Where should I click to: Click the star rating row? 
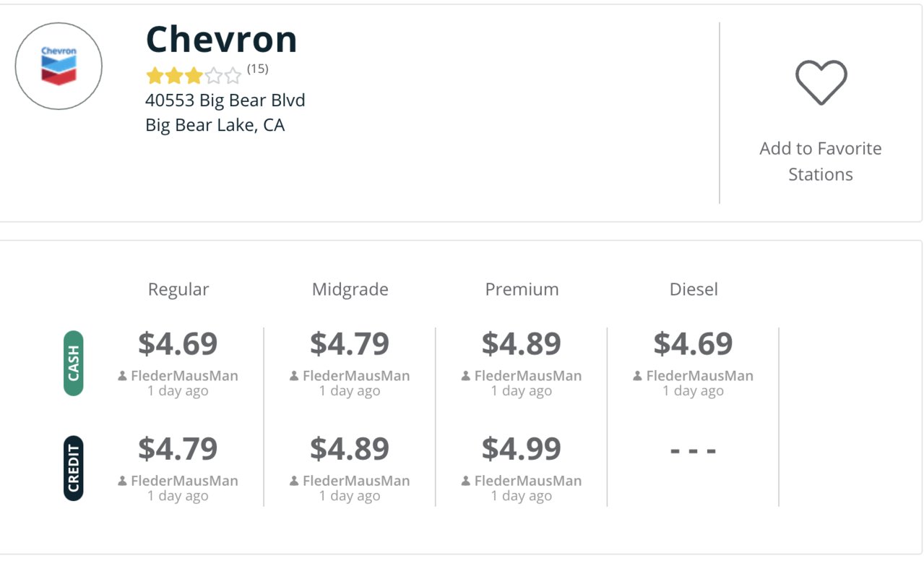point(194,76)
